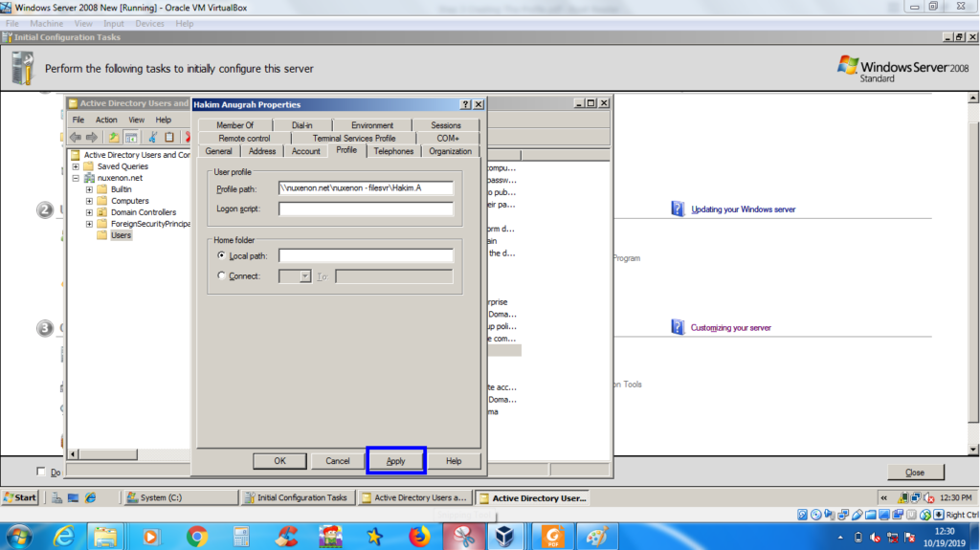
Task: Toggle the Do not show checkbox at bottom
Action: click(x=41, y=472)
